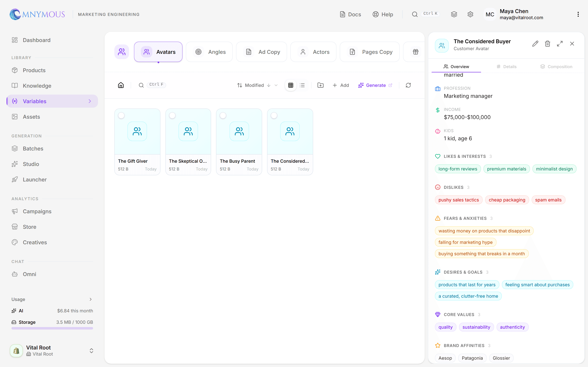This screenshot has height=367, width=588.
Task: Click the refresh icon in the toolbar
Action: pyautogui.click(x=408, y=85)
